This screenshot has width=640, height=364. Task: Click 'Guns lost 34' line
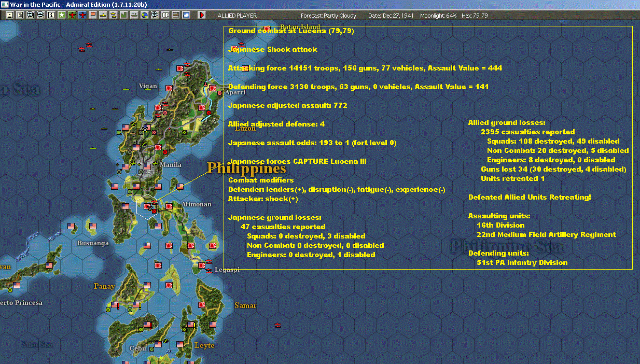coord(553,169)
